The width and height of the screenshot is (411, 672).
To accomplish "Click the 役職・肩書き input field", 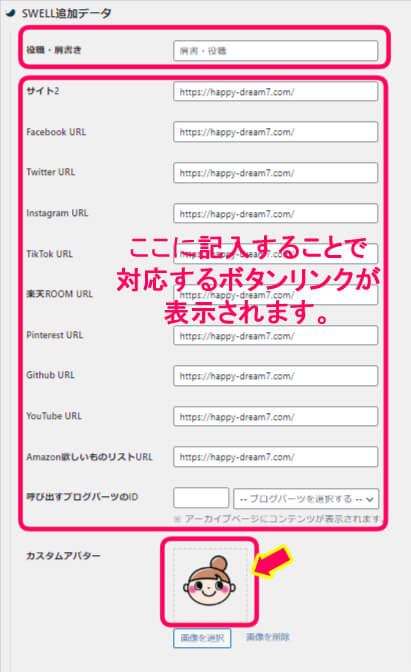I will pos(276,51).
